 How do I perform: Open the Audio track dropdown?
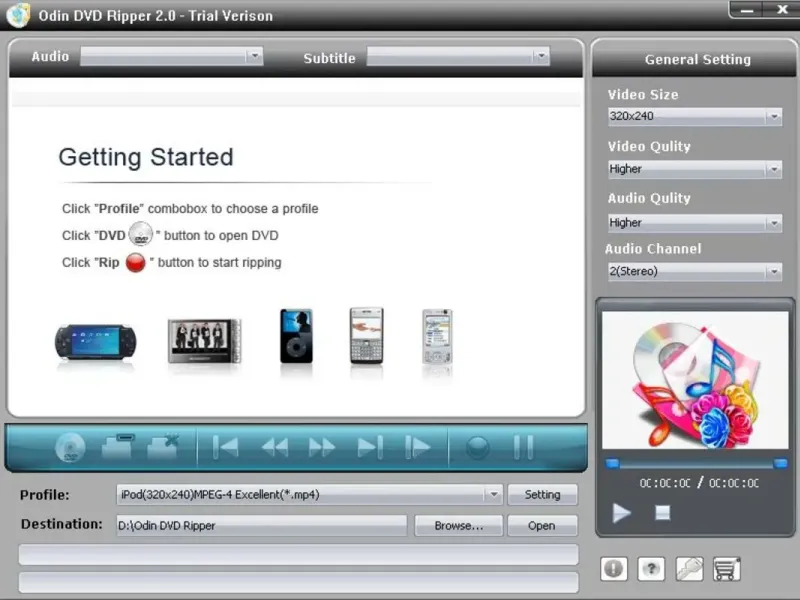coord(171,56)
